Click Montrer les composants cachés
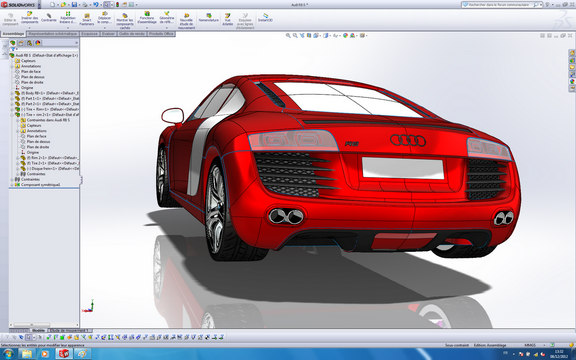 (x=125, y=21)
